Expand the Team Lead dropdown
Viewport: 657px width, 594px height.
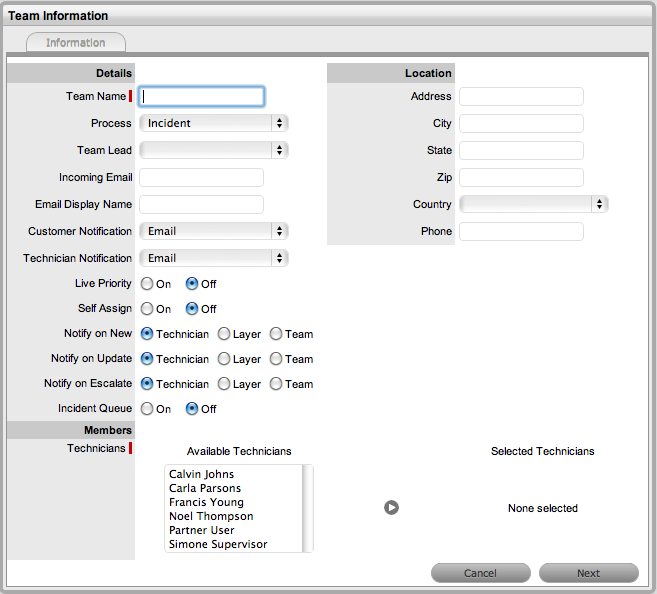[x=214, y=150]
